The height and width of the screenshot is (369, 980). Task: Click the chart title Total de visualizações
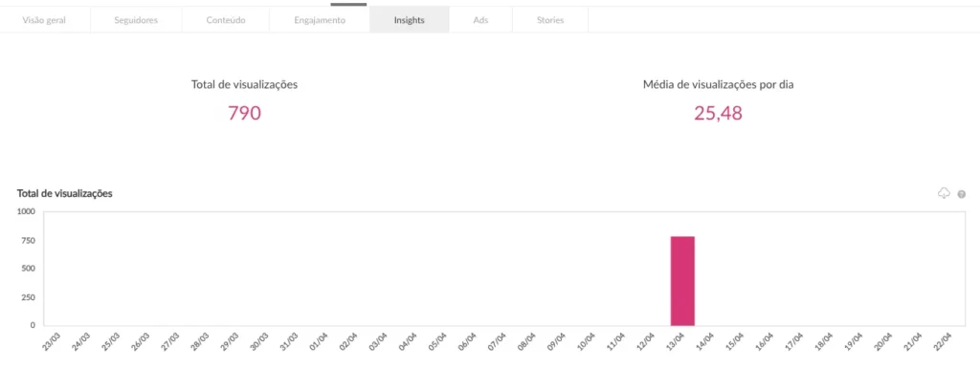(x=64, y=193)
